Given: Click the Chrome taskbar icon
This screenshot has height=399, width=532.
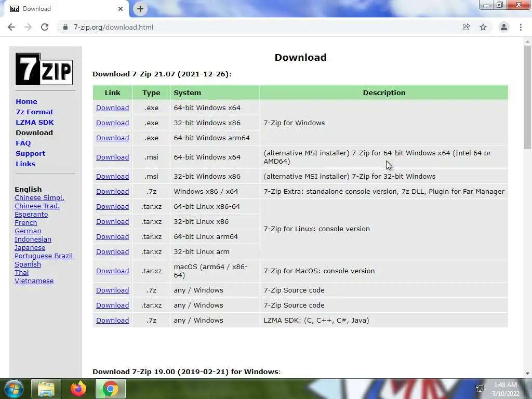Looking at the screenshot, I should pyautogui.click(x=111, y=389).
